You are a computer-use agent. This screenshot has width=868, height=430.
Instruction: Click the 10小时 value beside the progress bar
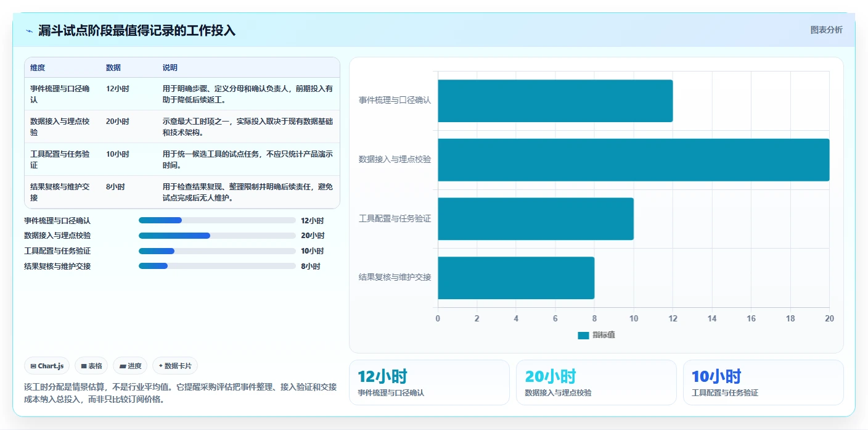pos(313,251)
